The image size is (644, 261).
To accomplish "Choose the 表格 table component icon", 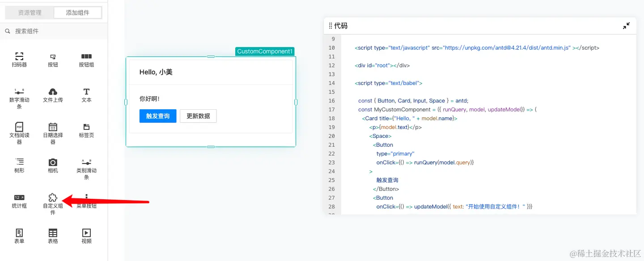I will 53,233.
